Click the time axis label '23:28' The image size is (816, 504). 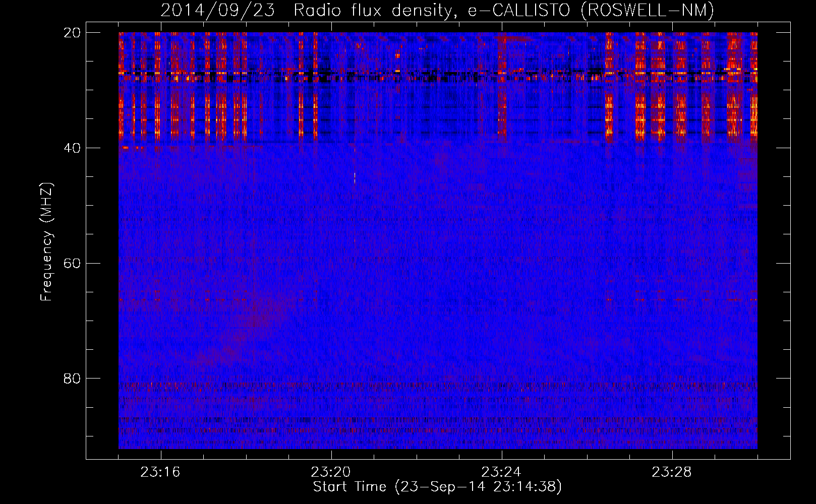(x=672, y=472)
